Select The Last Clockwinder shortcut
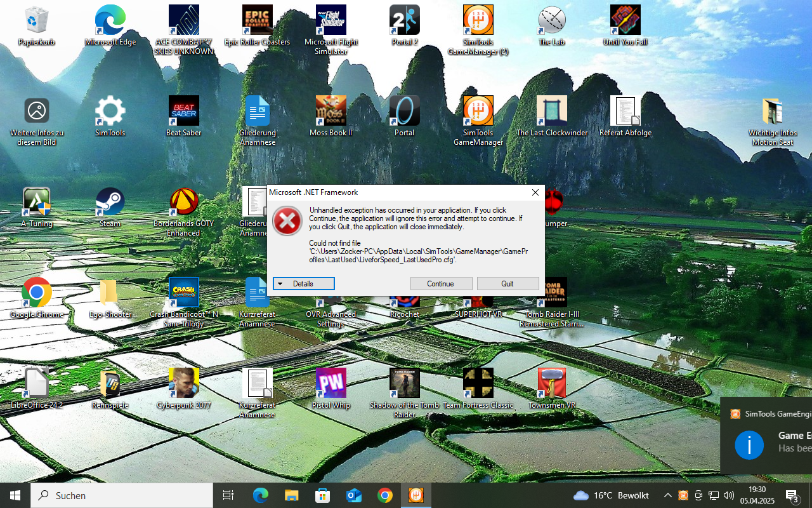The height and width of the screenshot is (508, 812). point(552,117)
